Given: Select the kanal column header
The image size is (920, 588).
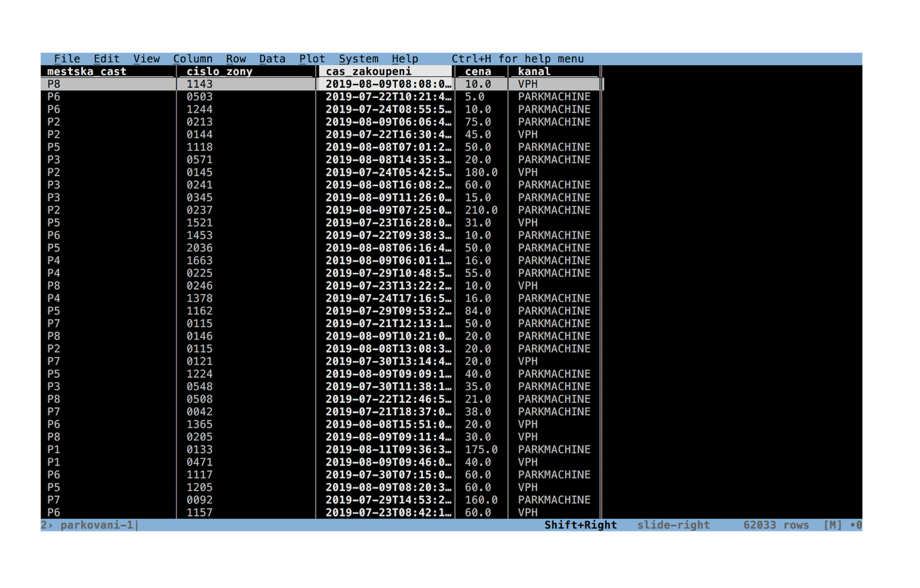Looking at the screenshot, I should (555, 71).
